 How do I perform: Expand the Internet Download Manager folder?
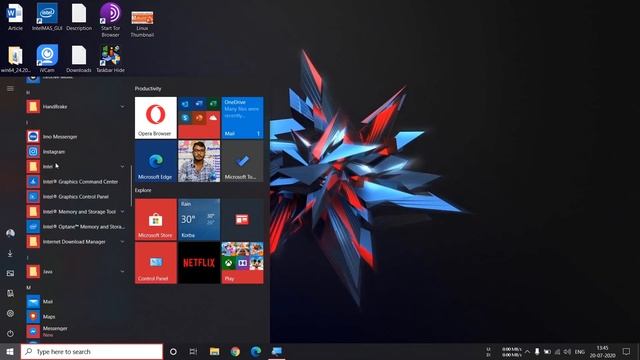click(76, 242)
